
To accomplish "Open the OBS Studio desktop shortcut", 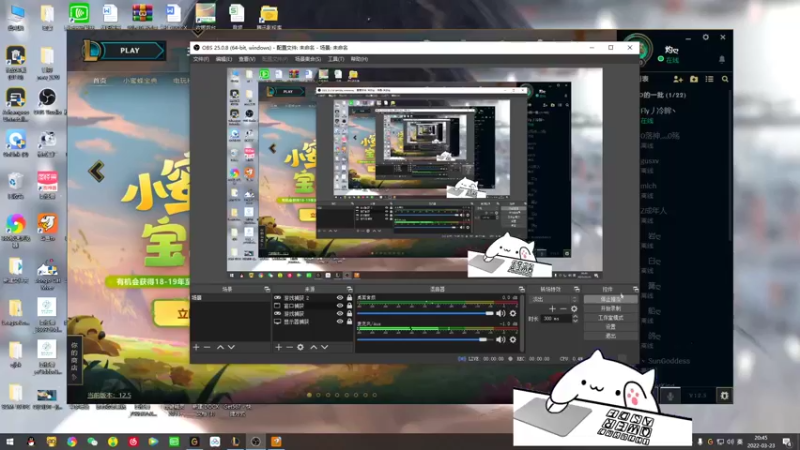I will 47,101.
